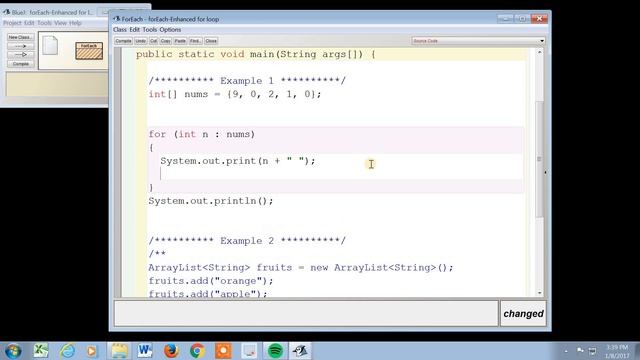
Task: Open Excel from the taskbar
Action: click(x=40, y=351)
